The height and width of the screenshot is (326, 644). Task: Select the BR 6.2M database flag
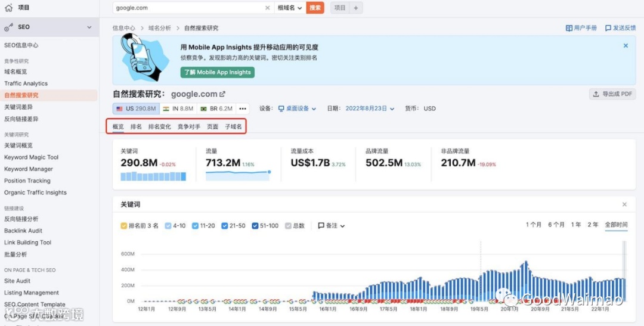[x=216, y=109]
